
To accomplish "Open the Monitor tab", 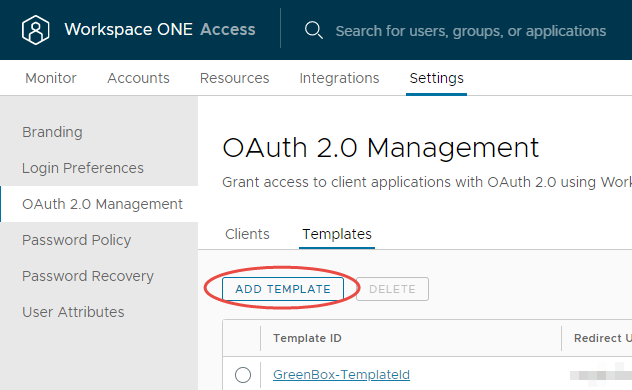I will click(51, 78).
